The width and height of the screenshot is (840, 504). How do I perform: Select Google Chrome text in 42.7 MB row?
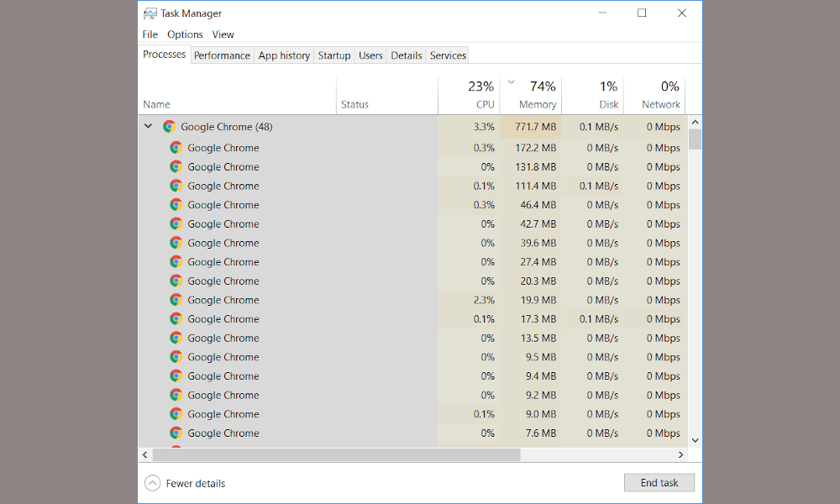[x=223, y=224]
